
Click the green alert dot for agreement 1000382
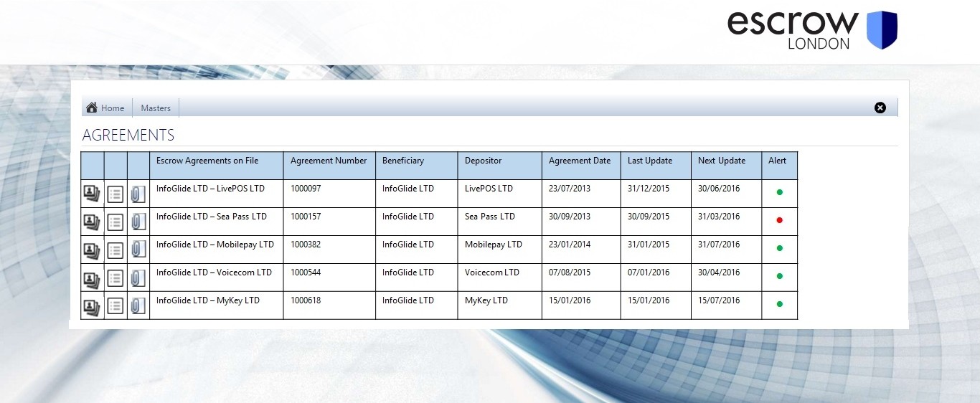(x=780, y=248)
